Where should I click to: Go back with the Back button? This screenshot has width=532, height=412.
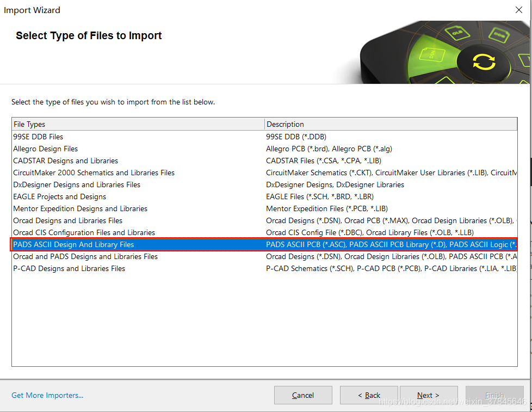[369, 395]
